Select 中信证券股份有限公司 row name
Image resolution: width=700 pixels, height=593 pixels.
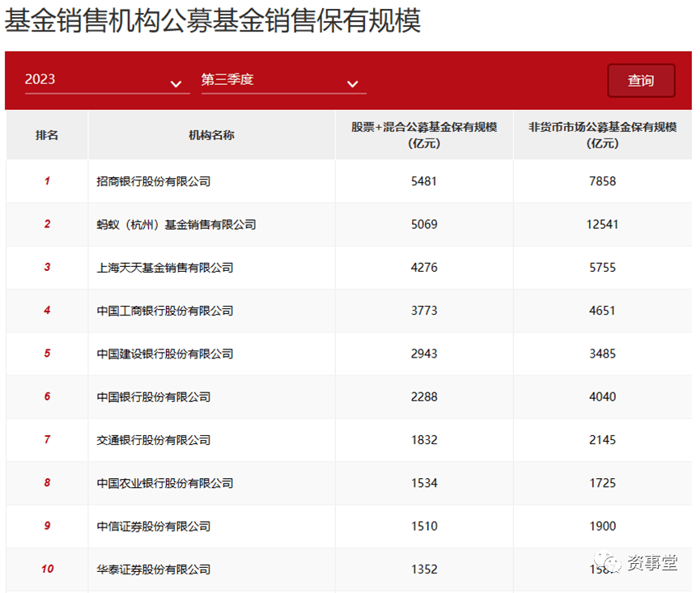click(154, 526)
